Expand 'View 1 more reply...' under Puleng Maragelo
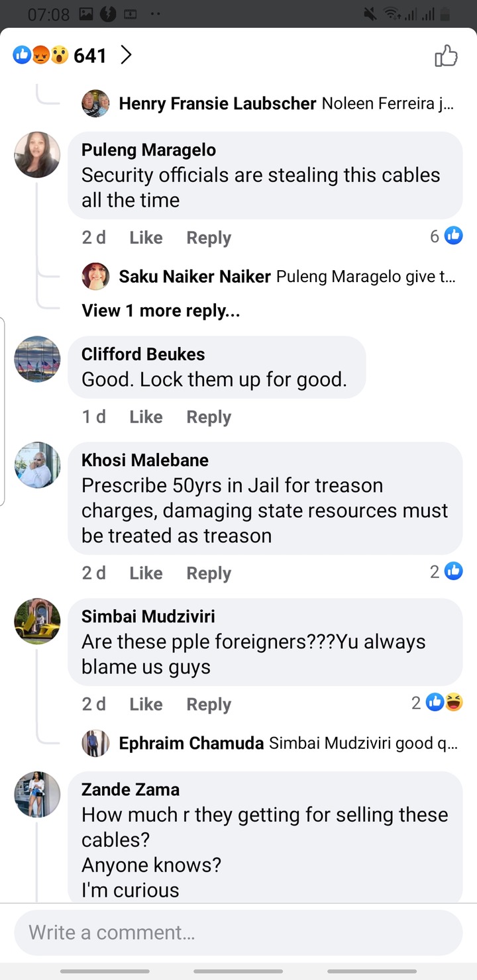477x980 pixels. [161, 311]
